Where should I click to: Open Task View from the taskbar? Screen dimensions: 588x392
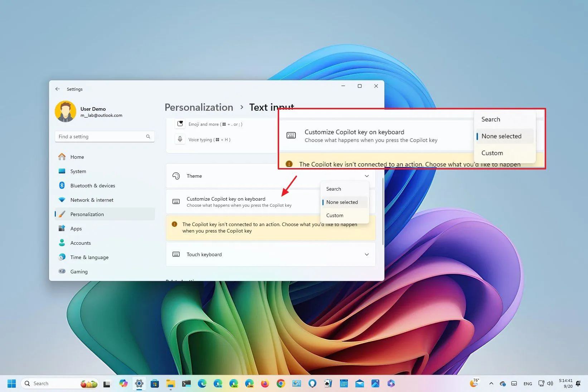tap(107, 384)
